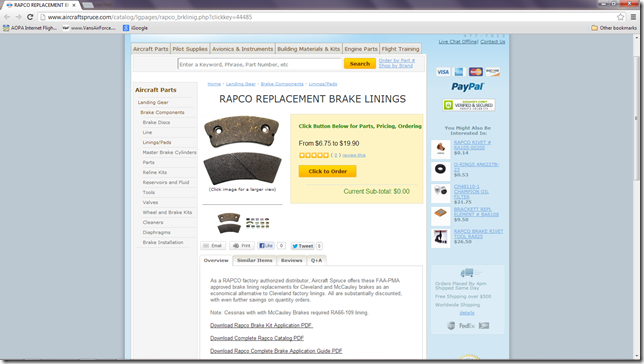Open the Chrome menu icon
This screenshot has height=364, width=644.
633,17
